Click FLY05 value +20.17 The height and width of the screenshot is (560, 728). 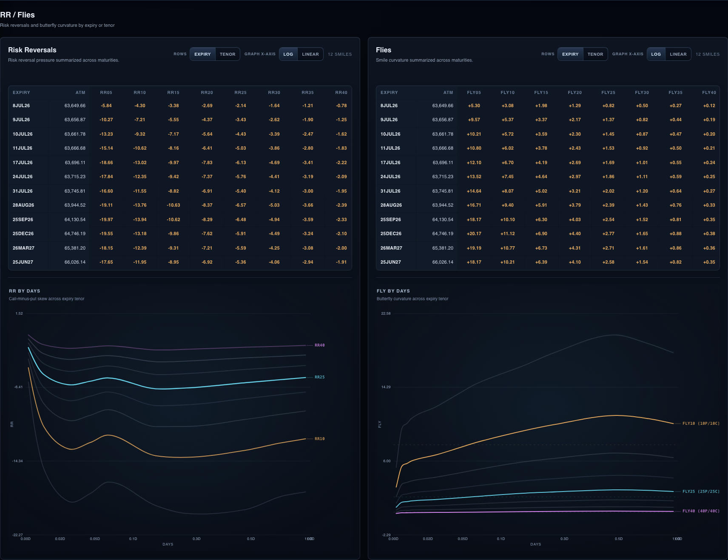474,233
